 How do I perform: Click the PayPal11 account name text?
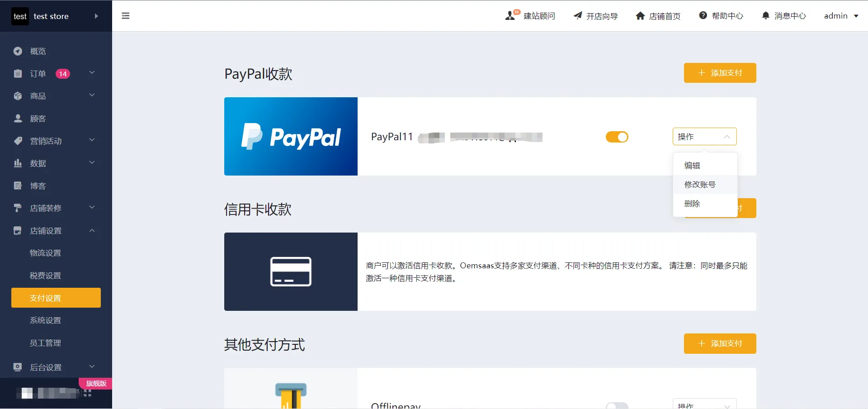tap(392, 137)
